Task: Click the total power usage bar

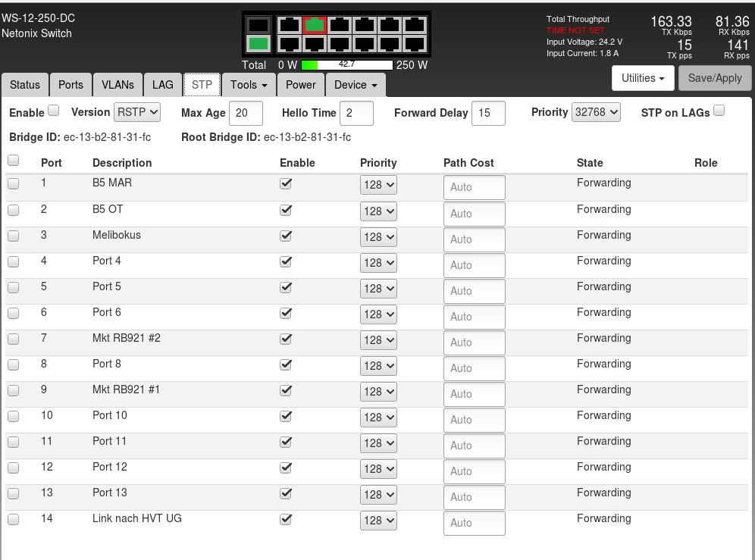Action: pos(346,65)
